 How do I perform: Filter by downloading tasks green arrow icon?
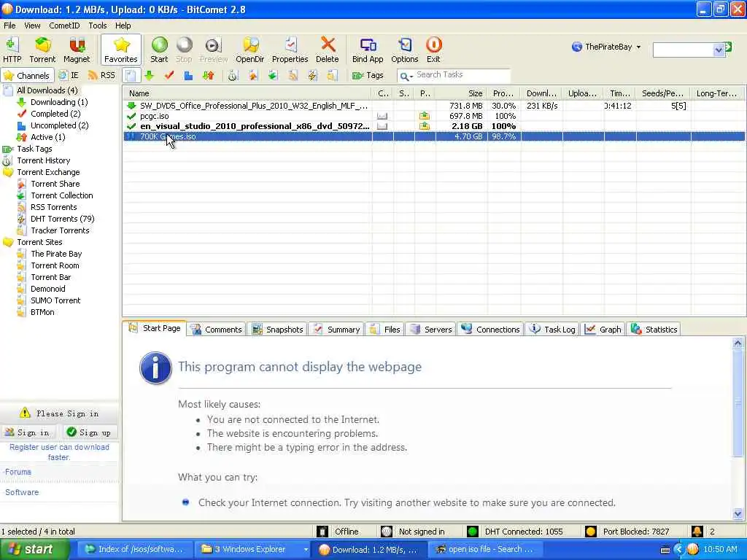(x=149, y=75)
